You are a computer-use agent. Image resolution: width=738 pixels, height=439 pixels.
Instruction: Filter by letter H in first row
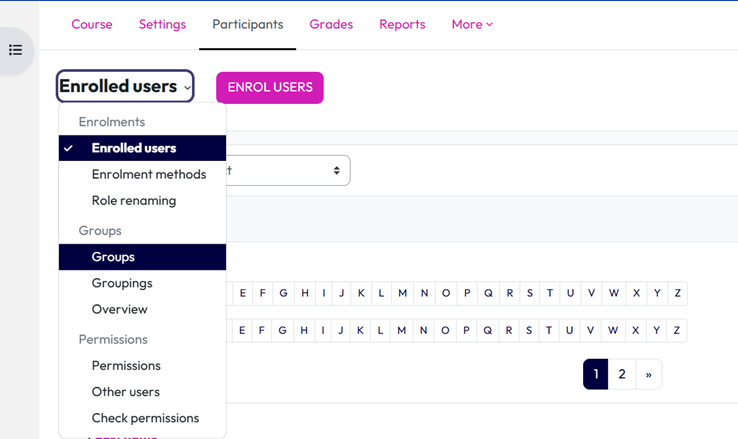click(305, 293)
